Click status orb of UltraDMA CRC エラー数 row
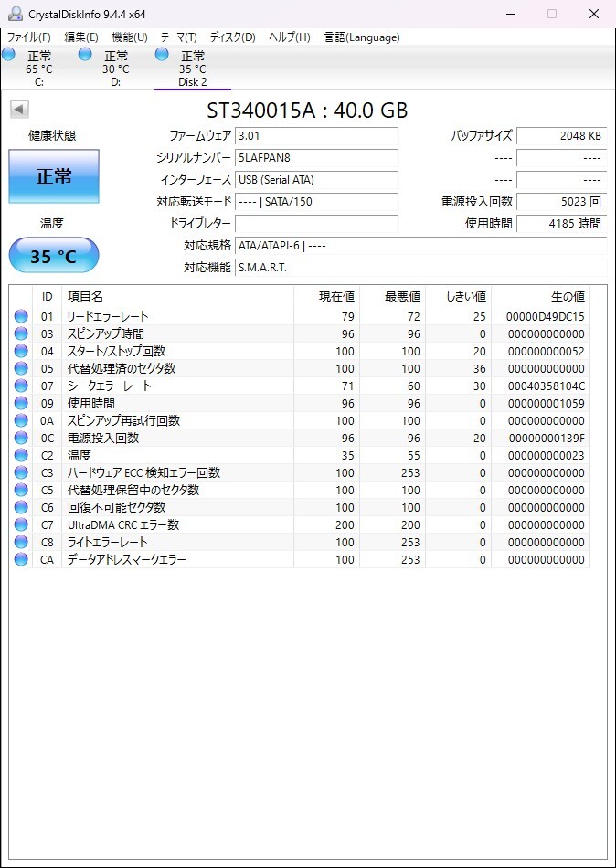The image size is (616, 868). pyautogui.click(x=21, y=524)
